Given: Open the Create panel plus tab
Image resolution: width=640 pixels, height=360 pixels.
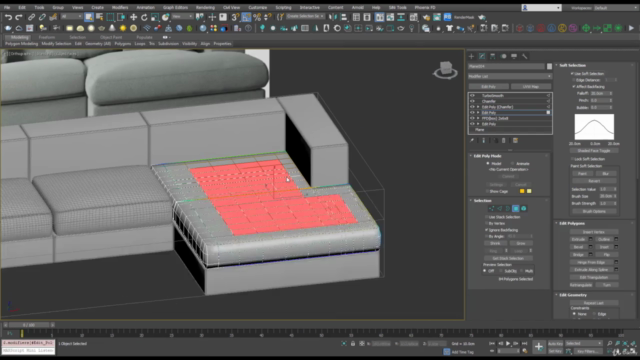Looking at the screenshot, I should click(x=471, y=56).
